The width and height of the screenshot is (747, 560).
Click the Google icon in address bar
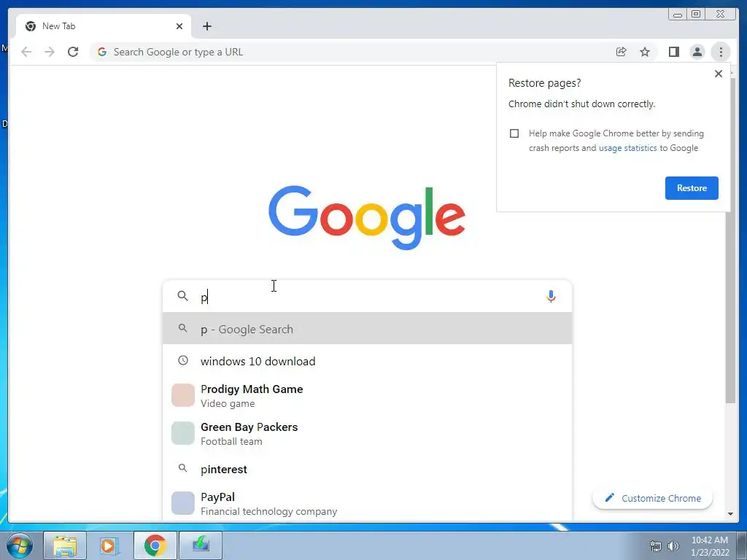tap(102, 52)
